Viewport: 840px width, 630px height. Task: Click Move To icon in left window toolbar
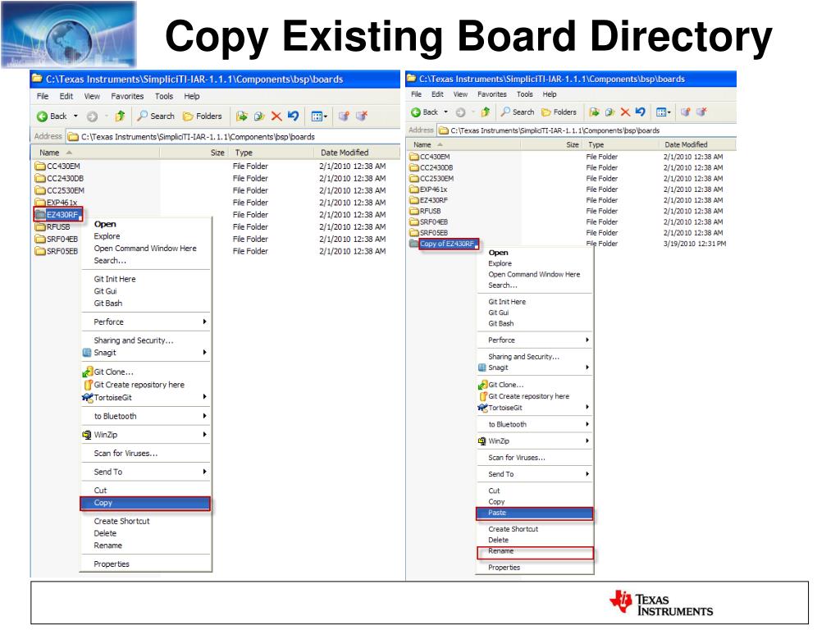242,116
